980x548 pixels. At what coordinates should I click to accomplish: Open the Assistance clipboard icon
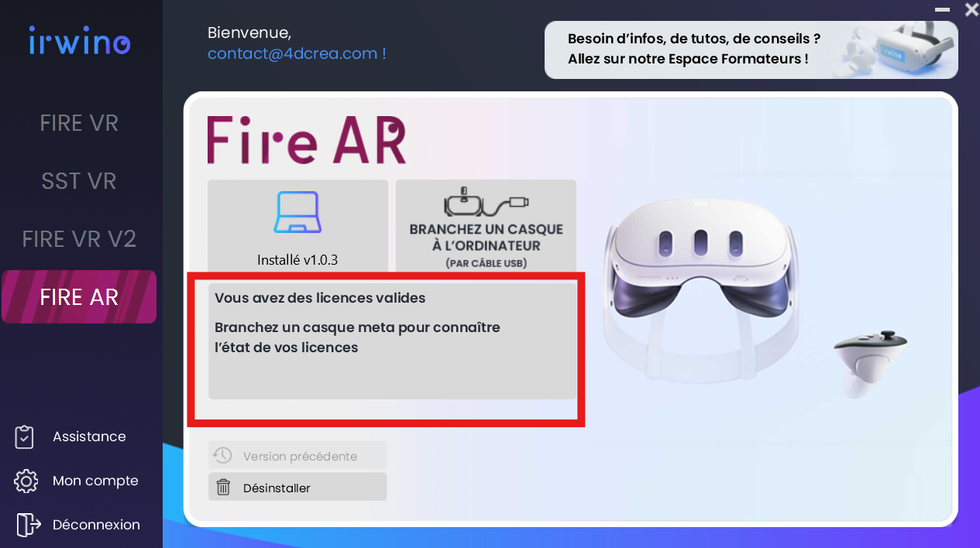point(25,437)
